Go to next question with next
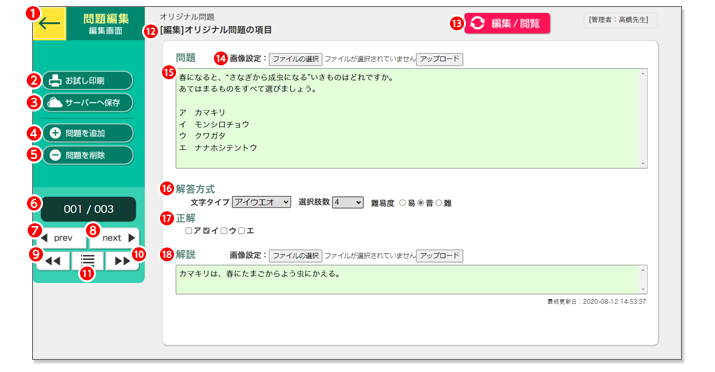This screenshot has width=715, height=372. pyautogui.click(x=114, y=238)
